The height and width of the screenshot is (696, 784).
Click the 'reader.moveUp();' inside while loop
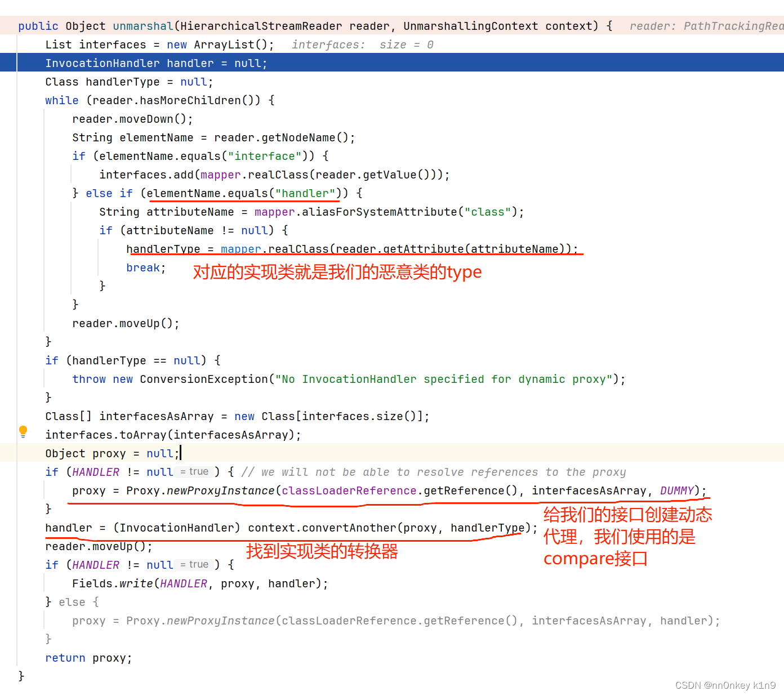pyautogui.click(x=126, y=323)
